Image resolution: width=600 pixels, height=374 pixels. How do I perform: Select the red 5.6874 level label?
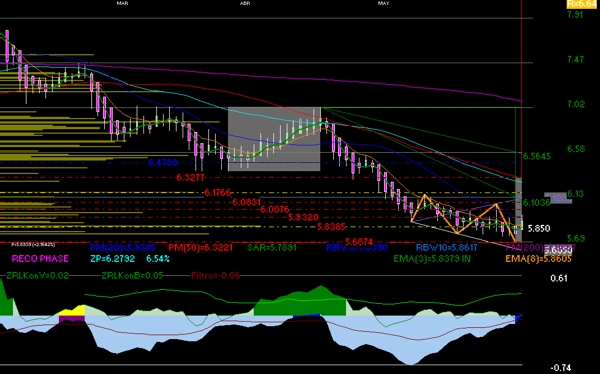click(x=359, y=242)
